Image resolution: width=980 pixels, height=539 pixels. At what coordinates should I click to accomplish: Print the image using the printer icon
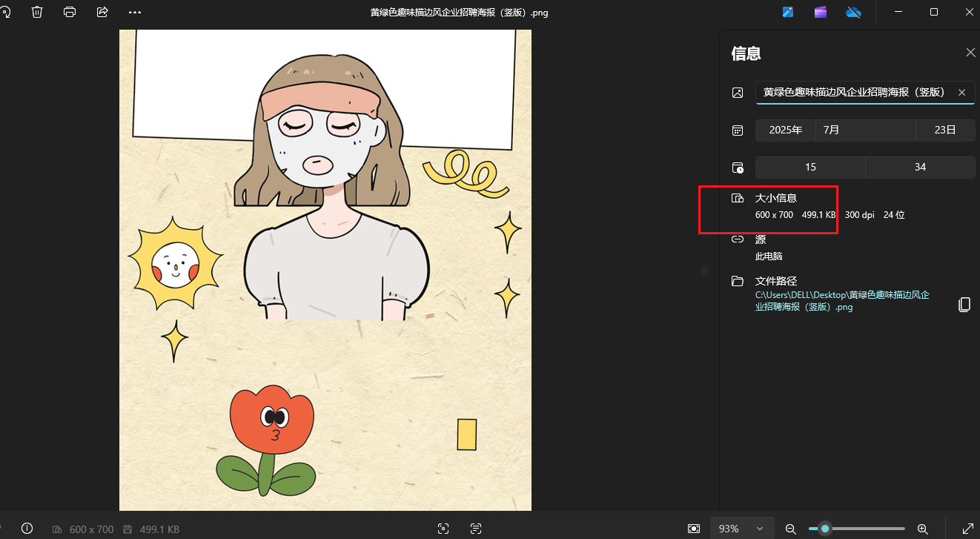tap(70, 12)
